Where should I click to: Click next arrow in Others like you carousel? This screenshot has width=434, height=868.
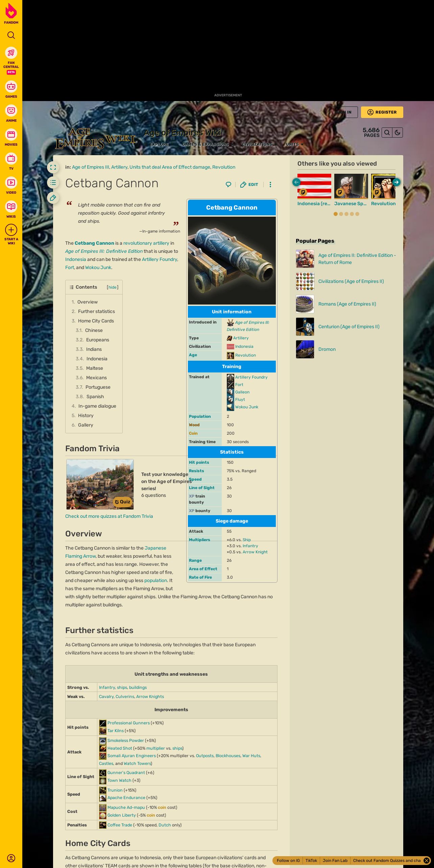[x=396, y=182]
